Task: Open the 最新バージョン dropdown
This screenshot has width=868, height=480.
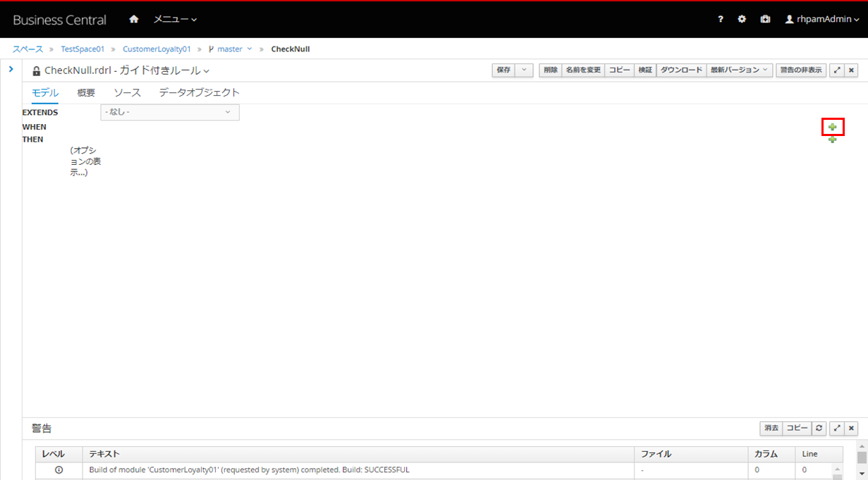Action: coord(739,70)
